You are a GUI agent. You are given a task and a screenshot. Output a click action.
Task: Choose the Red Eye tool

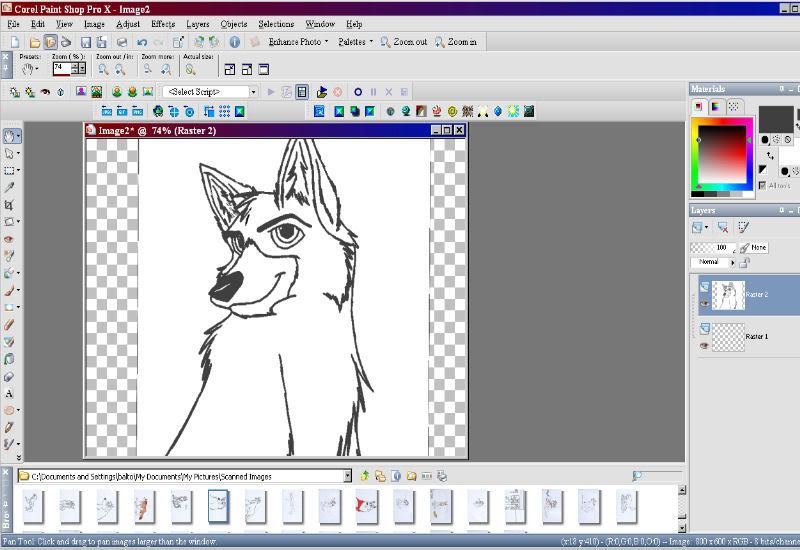[x=9, y=239]
